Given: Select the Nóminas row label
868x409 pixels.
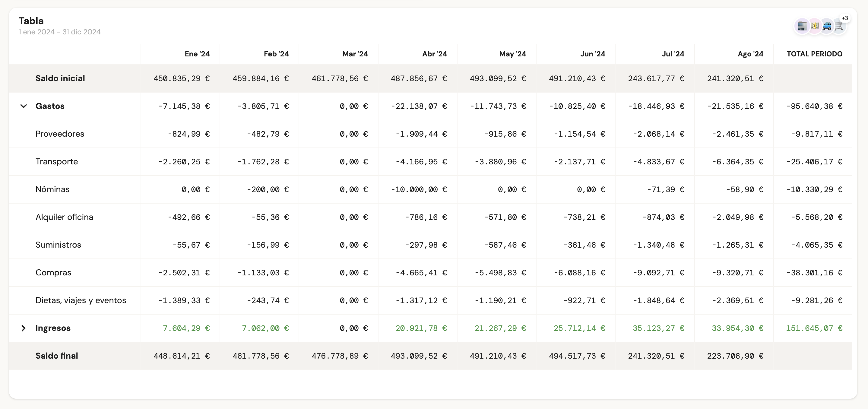Looking at the screenshot, I should coord(52,189).
